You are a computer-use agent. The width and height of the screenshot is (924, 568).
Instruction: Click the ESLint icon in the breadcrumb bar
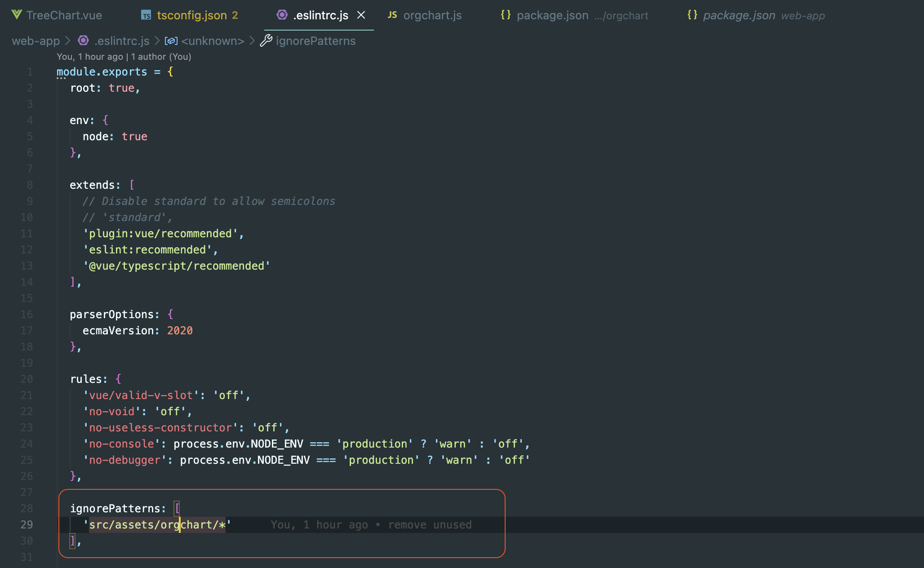tap(83, 40)
